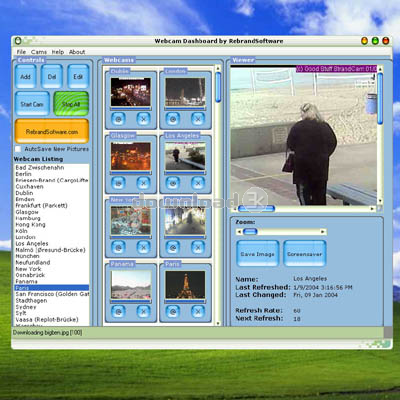The height and width of the screenshot is (400, 400).
Task: Click the Zoom slider right arrow
Action: click(322, 231)
